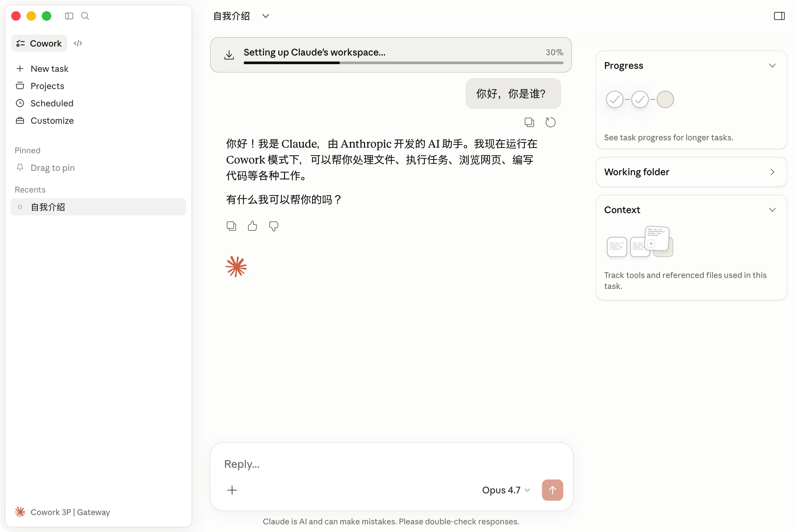
Task: Copy the user message 你好，你是谁?
Action: point(529,122)
